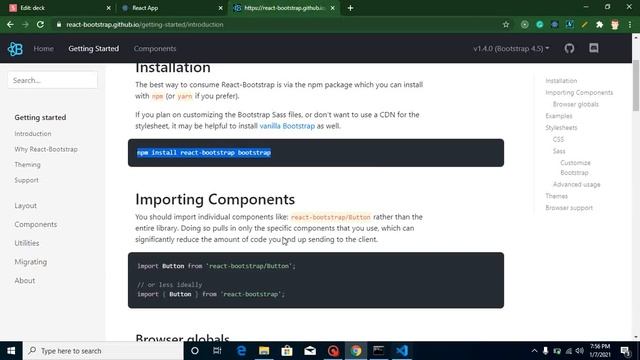
Task: Click the volume icon in system tray
Action: coord(580,351)
